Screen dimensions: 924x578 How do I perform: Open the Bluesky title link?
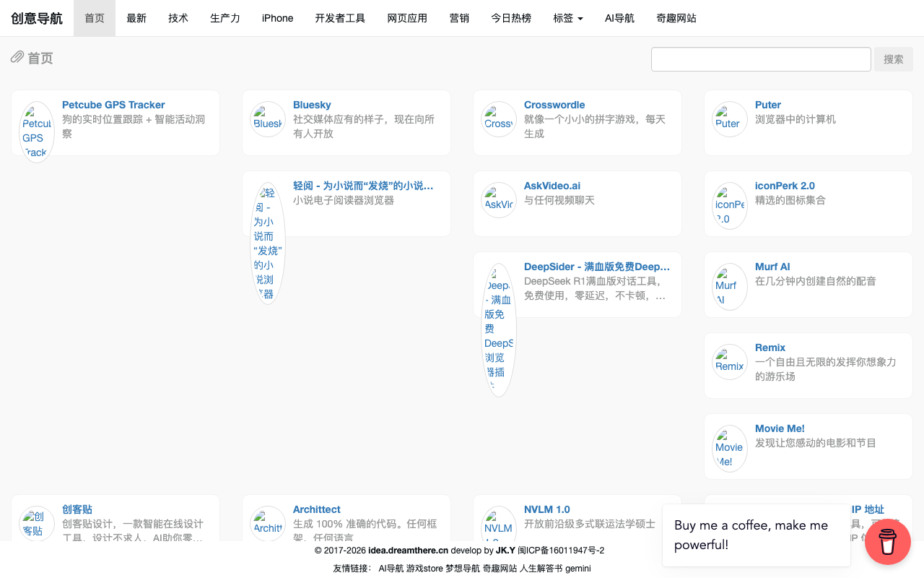312,105
